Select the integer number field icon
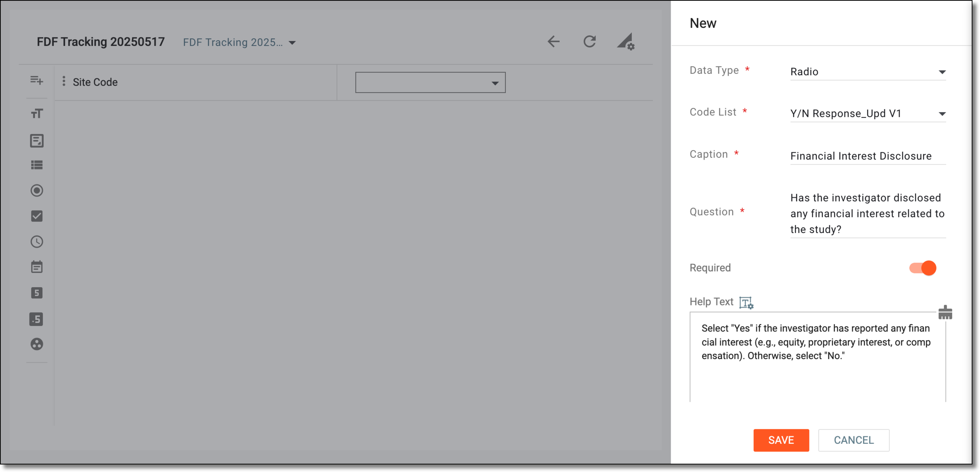The width and height of the screenshot is (980, 472). (x=37, y=293)
